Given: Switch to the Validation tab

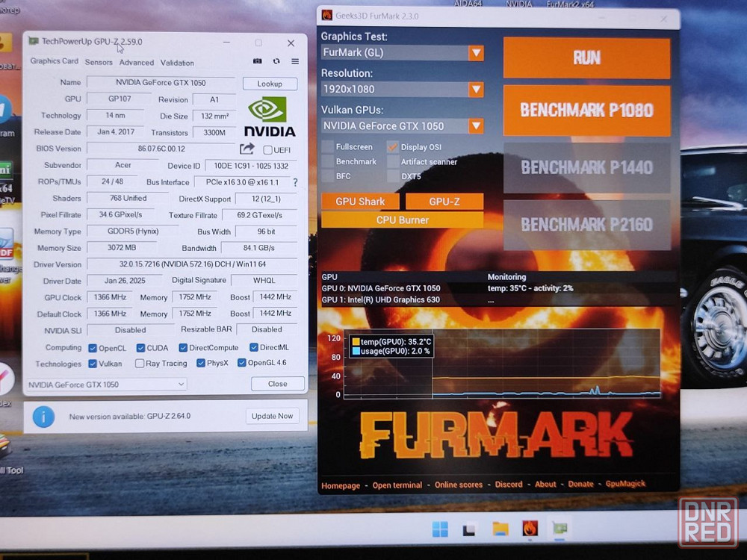Looking at the screenshot, I should click(x=177, y=63).
